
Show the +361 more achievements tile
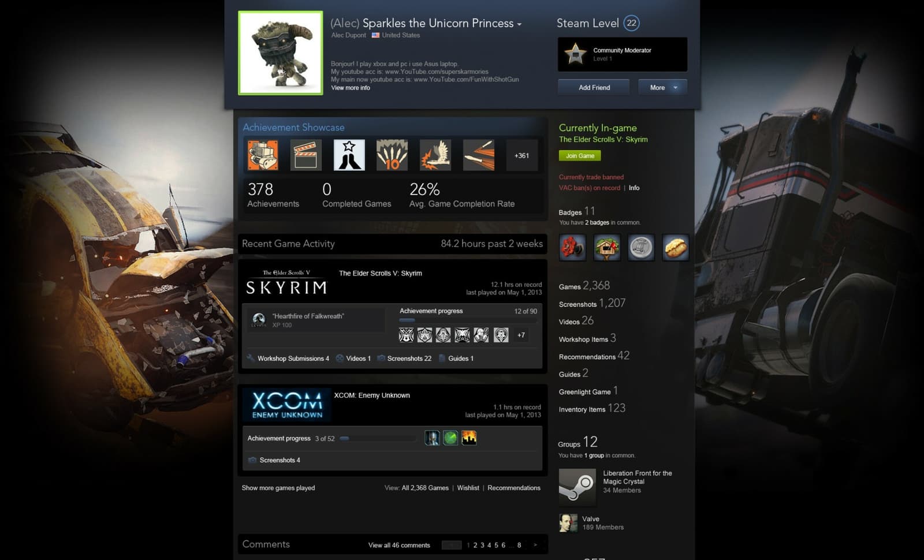point(521,155)
